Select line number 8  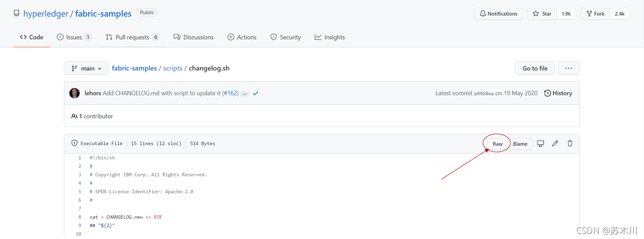click(x=79, y=217)
